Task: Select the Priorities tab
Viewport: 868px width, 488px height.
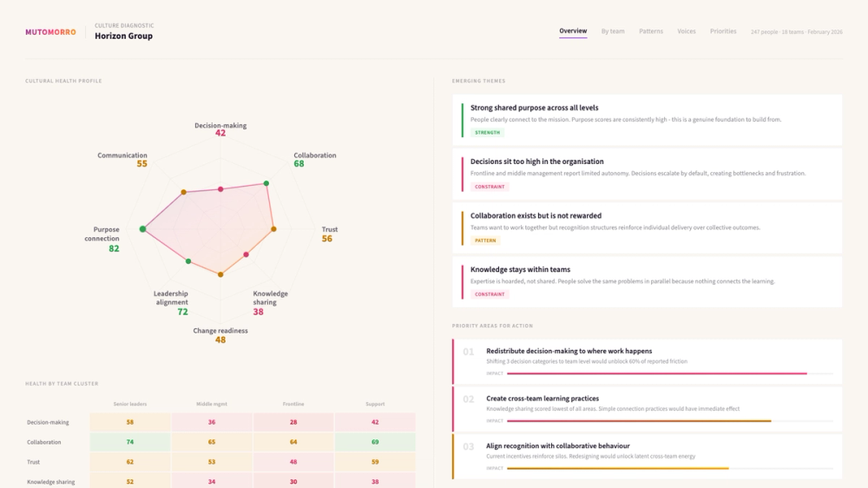Action: click(723, 31)
